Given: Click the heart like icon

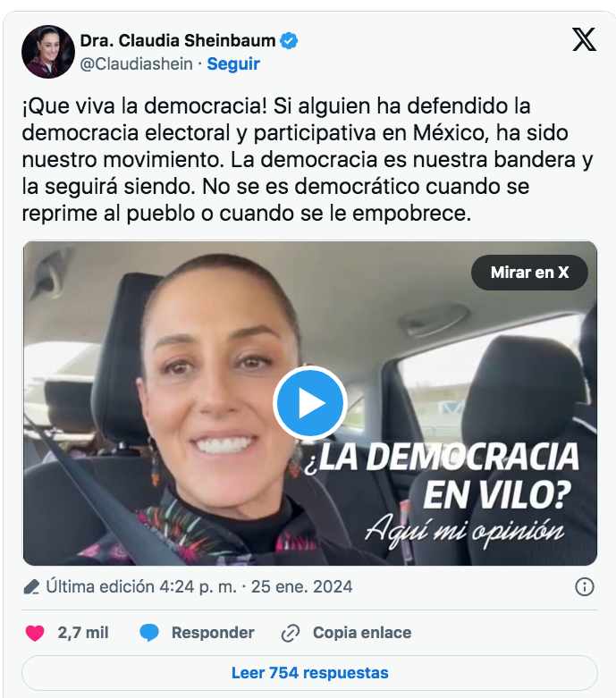Looking at the screenshot, I should coord(35,633).
